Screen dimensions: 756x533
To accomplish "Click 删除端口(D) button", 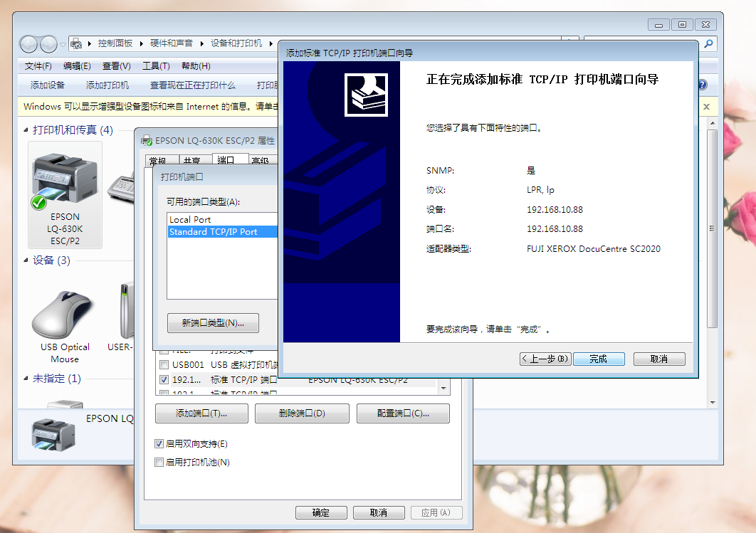I will 302,413.
